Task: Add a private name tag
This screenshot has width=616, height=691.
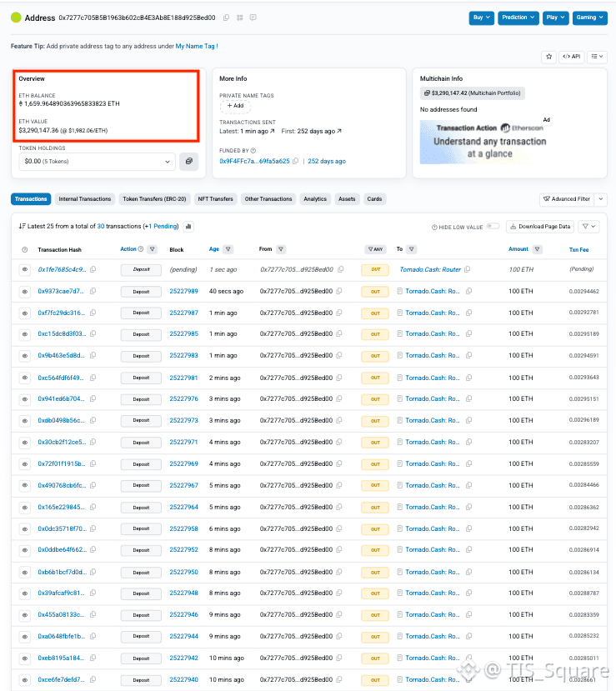Action: 235,106
